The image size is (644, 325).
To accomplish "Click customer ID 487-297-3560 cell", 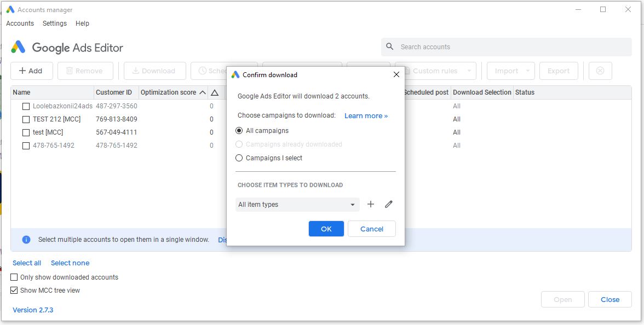I will click(117, 106).
